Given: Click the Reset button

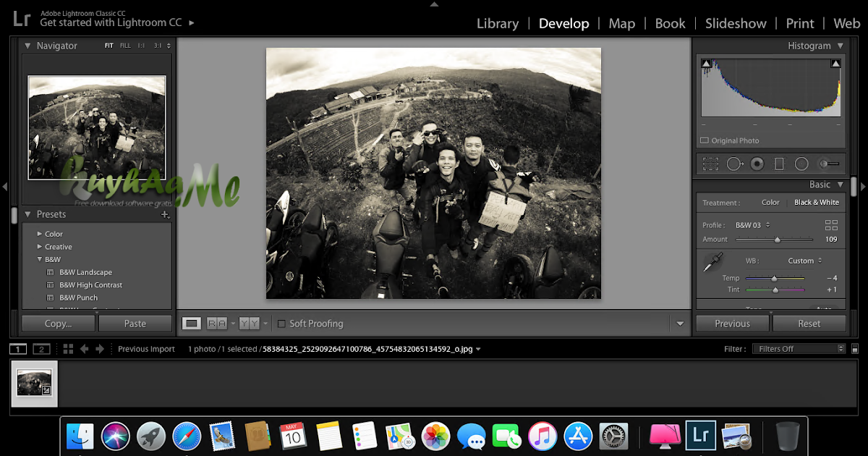Looking at the screenshot, I should [809, 324].
